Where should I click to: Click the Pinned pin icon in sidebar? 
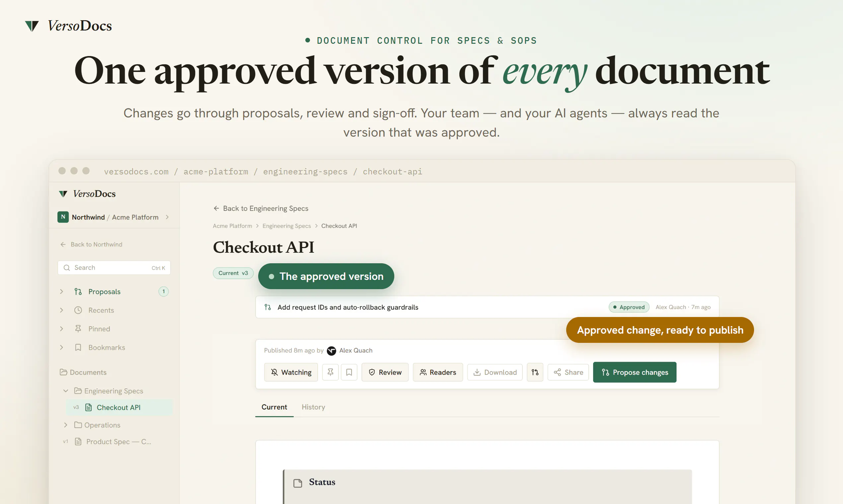[78, 329]
